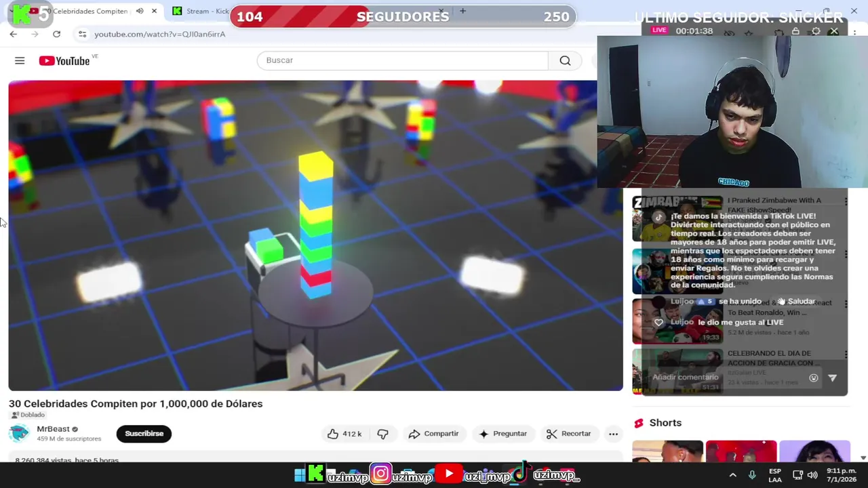The width and height of the screenshot is (868, 488).
Task: Open options for CELEBRANDO EL DIA video
Action: pos(846,354)
